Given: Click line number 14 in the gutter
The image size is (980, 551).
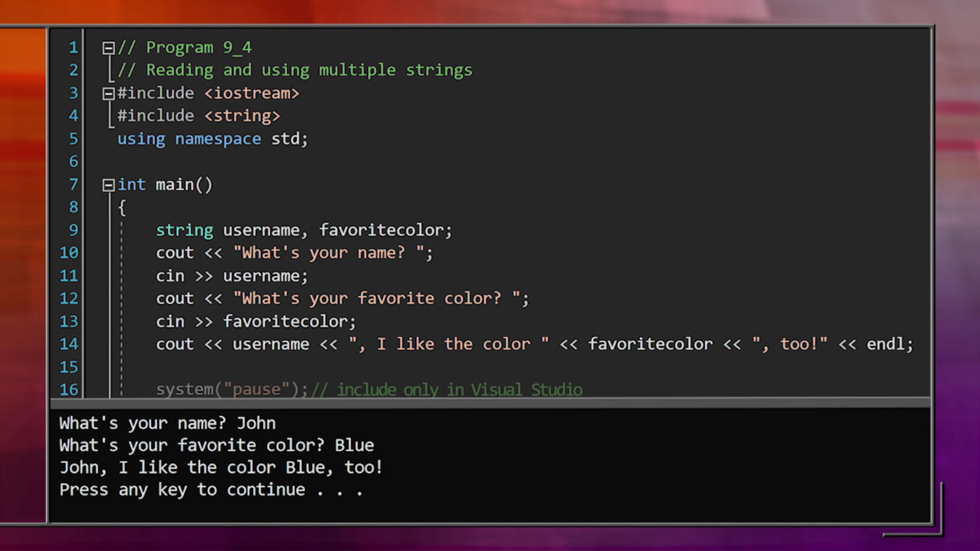Looking at the screenshot, I should pyautogui.click(x=69, y=344).
